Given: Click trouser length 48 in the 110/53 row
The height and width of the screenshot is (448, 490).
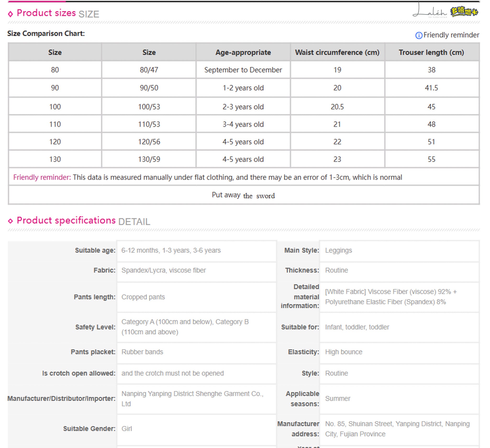Looking at the screenshot, I should click(x=431, y=124).
